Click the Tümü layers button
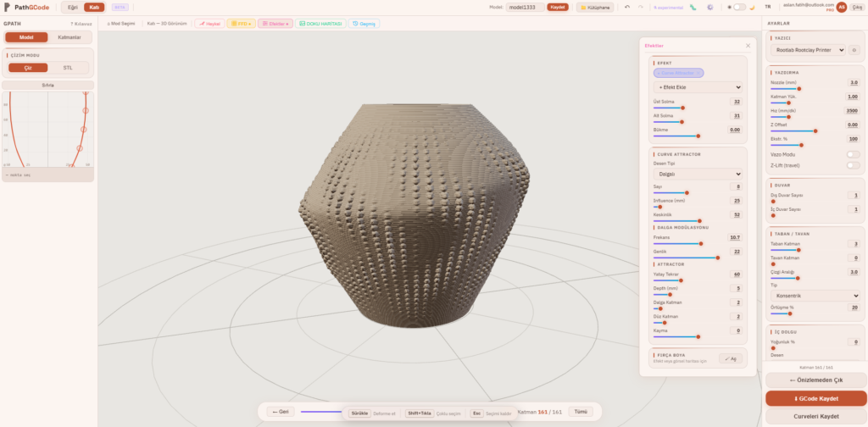Image resolution: width=868 pixels, height=427 pixels. [581, 412]
